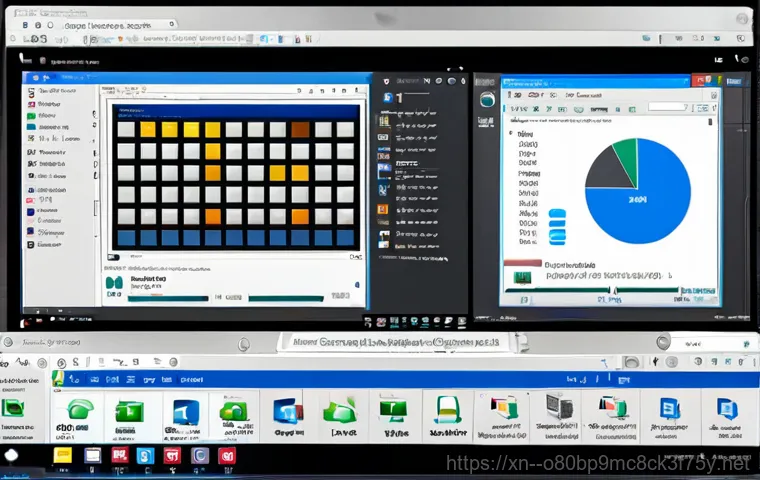760x480 pixels.
Task: Open the green phone-shaped icon in the bottom icon row
Action: 78,411
